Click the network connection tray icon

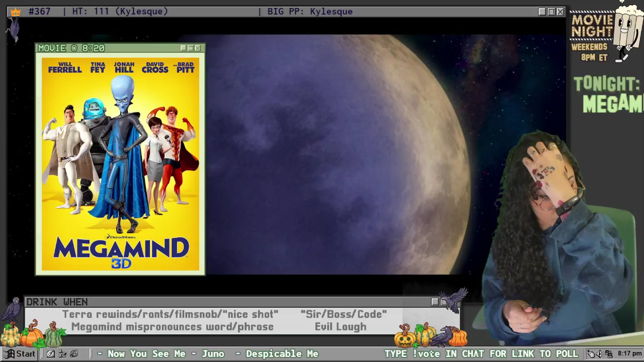coord(608,354)
